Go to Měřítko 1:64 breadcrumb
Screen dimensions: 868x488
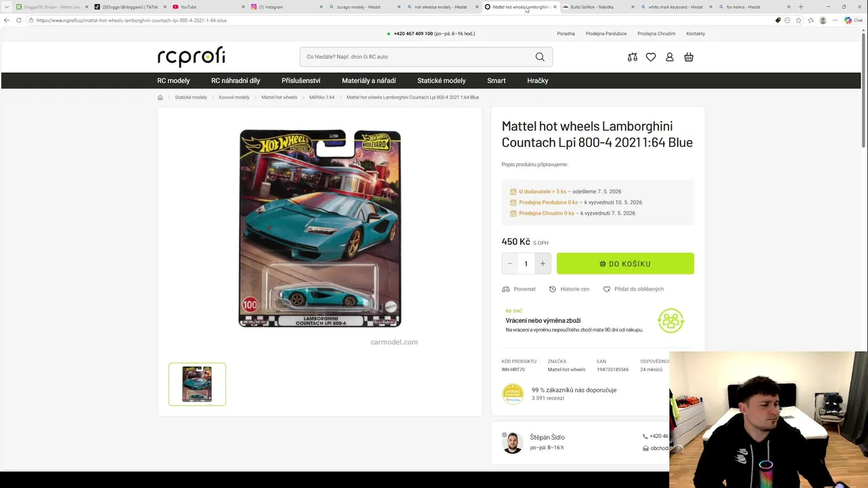321,98
